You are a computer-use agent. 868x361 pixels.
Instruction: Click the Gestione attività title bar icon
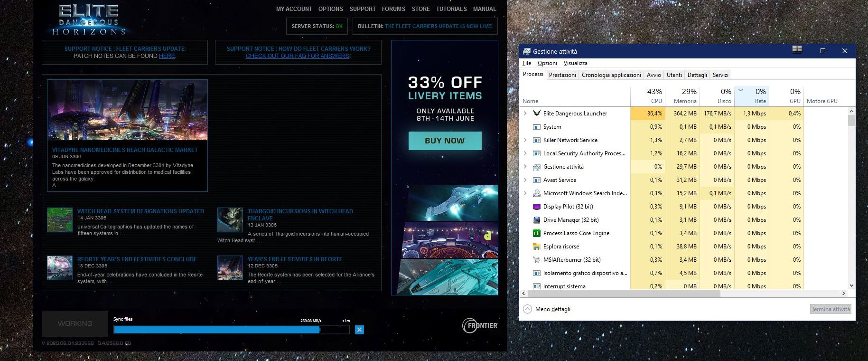click(x=526, y=51)
